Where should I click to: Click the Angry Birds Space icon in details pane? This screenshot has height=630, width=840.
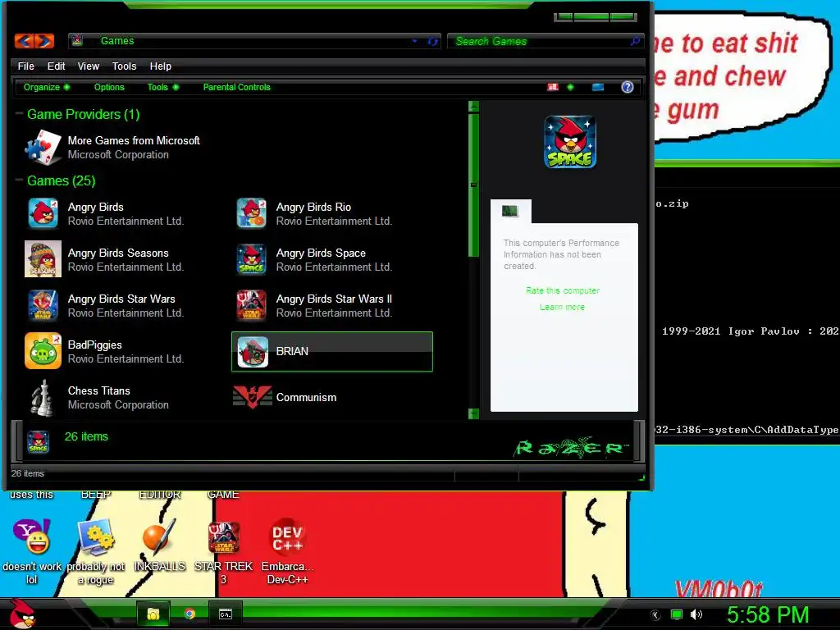click(x=38, y=442)
